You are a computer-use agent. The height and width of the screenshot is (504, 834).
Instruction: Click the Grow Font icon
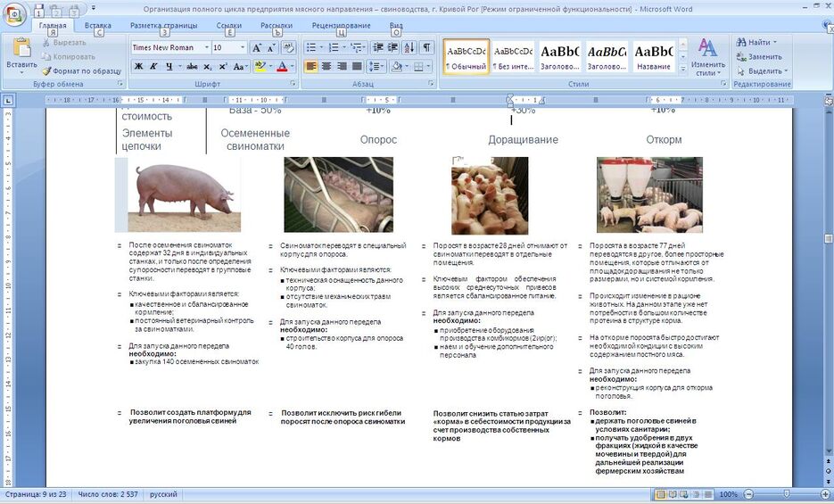pos(257,48)
